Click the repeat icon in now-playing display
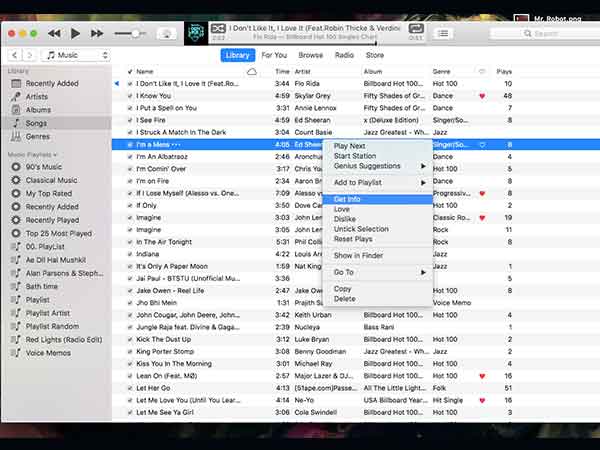 pos(416,28)
